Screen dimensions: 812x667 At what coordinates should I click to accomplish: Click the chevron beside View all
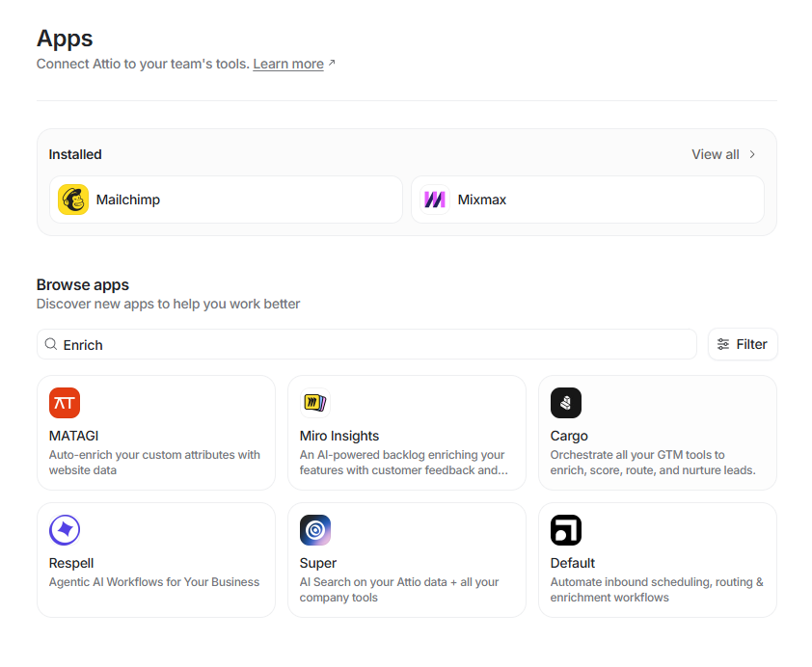(x=752, y=154)
